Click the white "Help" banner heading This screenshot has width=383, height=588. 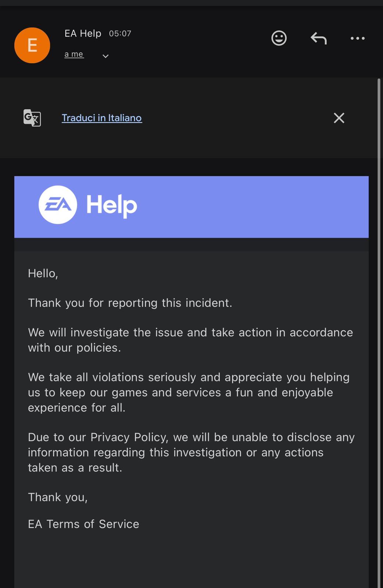point(112,205)
